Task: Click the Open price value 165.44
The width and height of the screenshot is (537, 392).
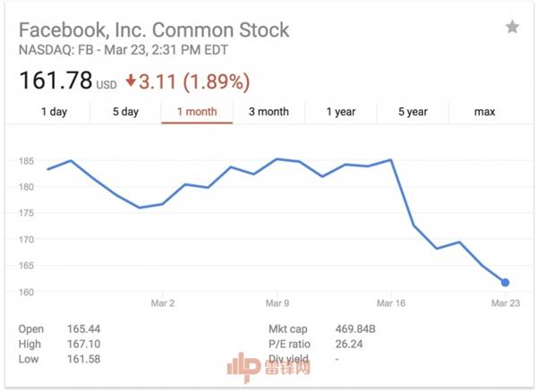Action: point(83,329)
